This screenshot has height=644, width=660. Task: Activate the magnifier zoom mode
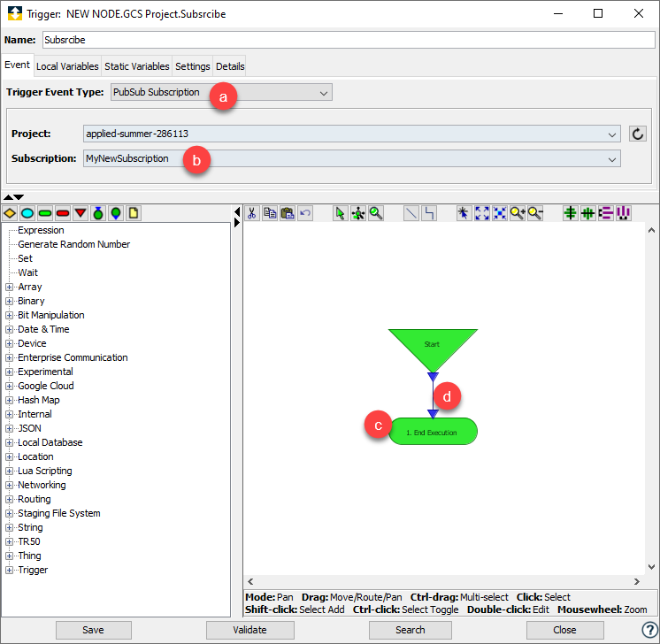click(x=376, y=213)
